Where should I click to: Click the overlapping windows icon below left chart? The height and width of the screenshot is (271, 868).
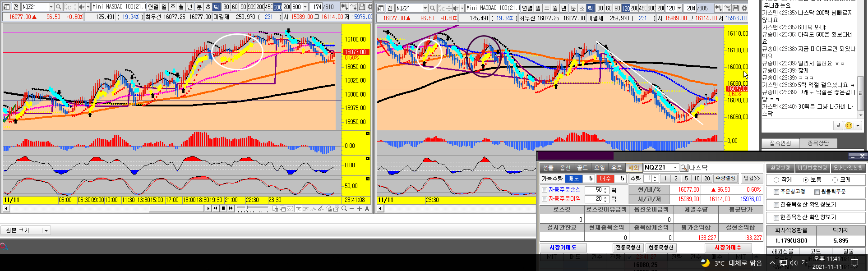coord(282,209)
